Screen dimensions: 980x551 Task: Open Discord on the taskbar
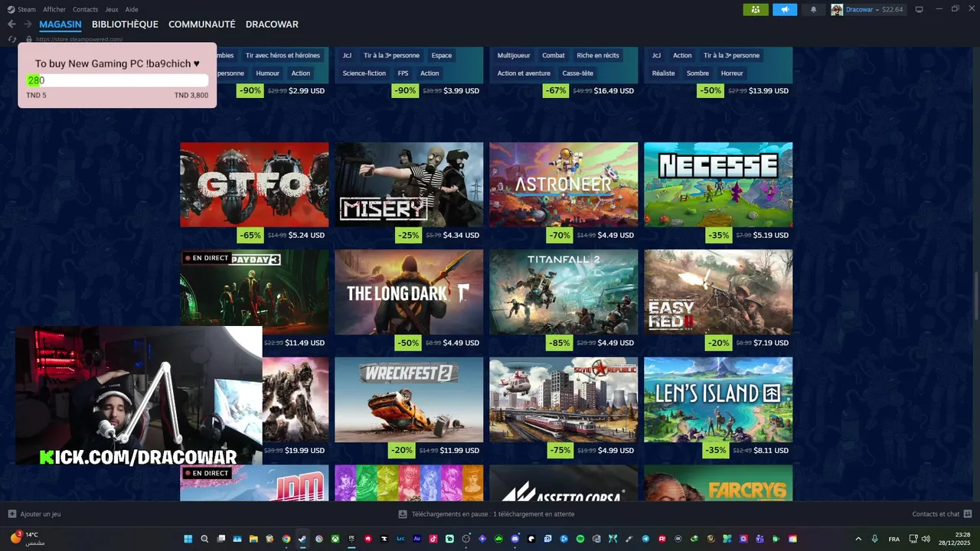click(515, 539)
